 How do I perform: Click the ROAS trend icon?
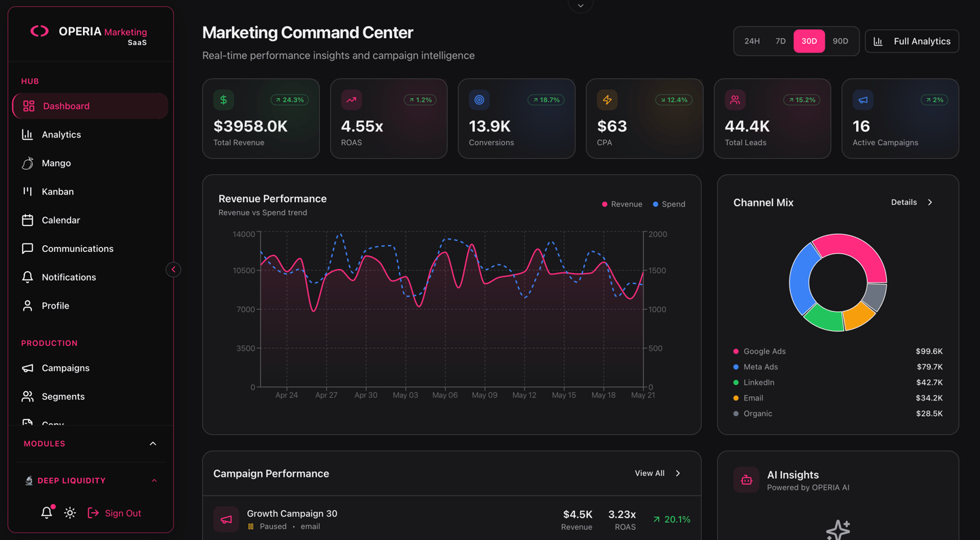351,99
